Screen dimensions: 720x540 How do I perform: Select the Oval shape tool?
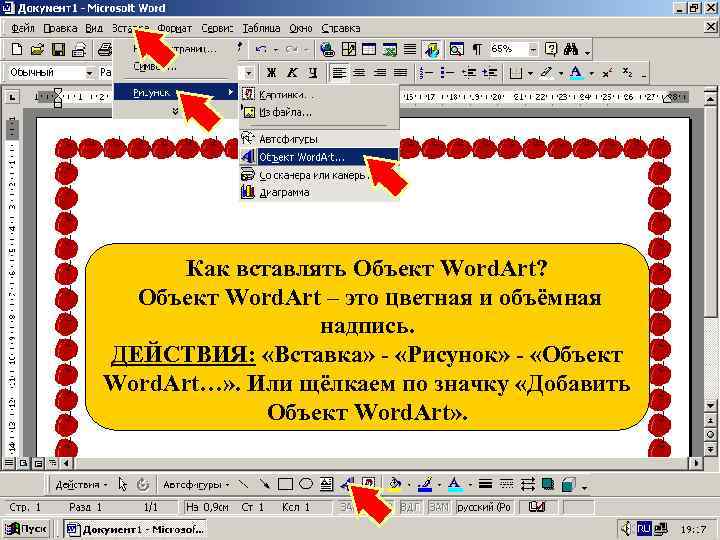(x=306, y=484)
